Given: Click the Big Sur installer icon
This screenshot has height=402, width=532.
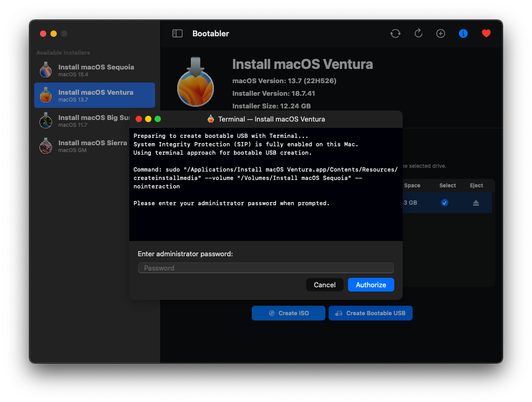Looking at the screenshot, I should (x=46, y=120).
